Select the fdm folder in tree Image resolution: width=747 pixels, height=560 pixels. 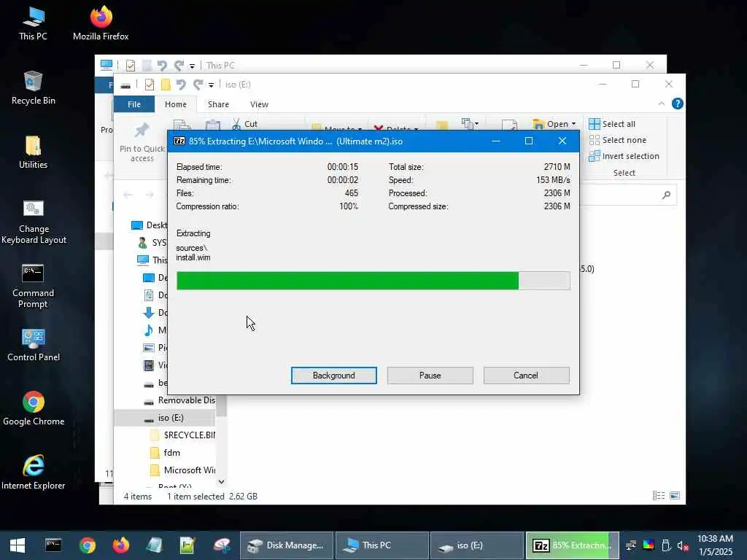[166, 452]
